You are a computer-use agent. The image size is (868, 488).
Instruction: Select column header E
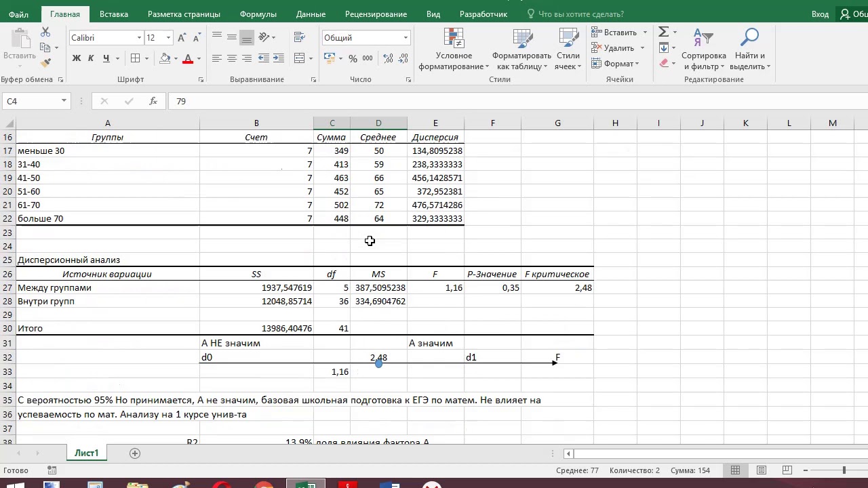[435, 123]
